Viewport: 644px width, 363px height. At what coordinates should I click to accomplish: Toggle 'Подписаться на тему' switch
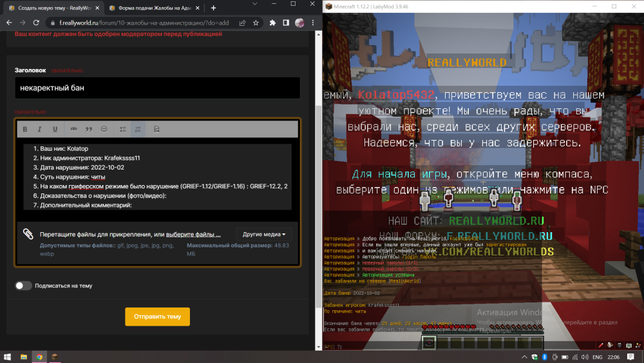click(23, 285)
